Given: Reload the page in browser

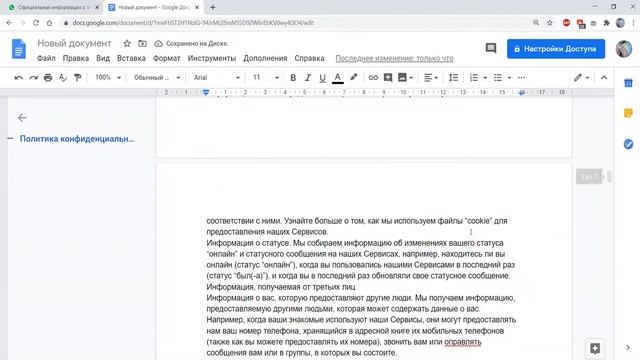Looking at the screenshot, I should tap(36, 23).
